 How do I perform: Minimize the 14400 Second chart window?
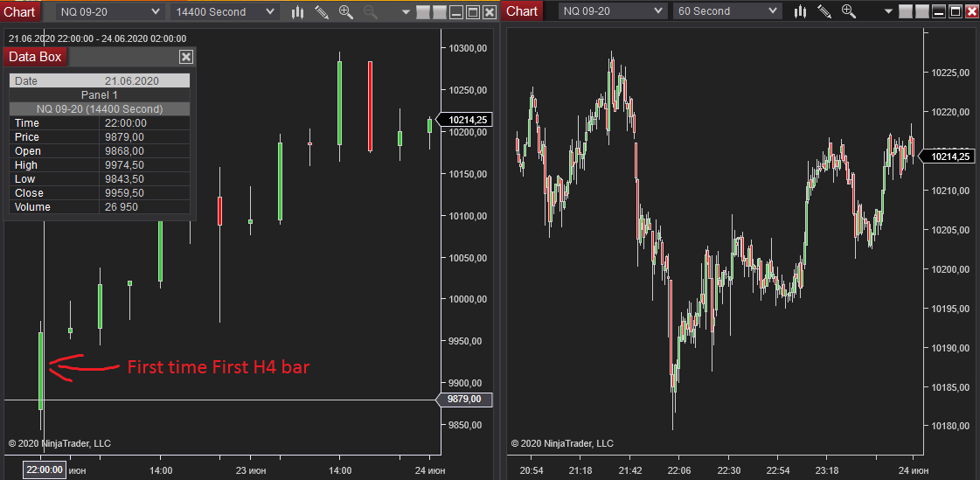456,12
